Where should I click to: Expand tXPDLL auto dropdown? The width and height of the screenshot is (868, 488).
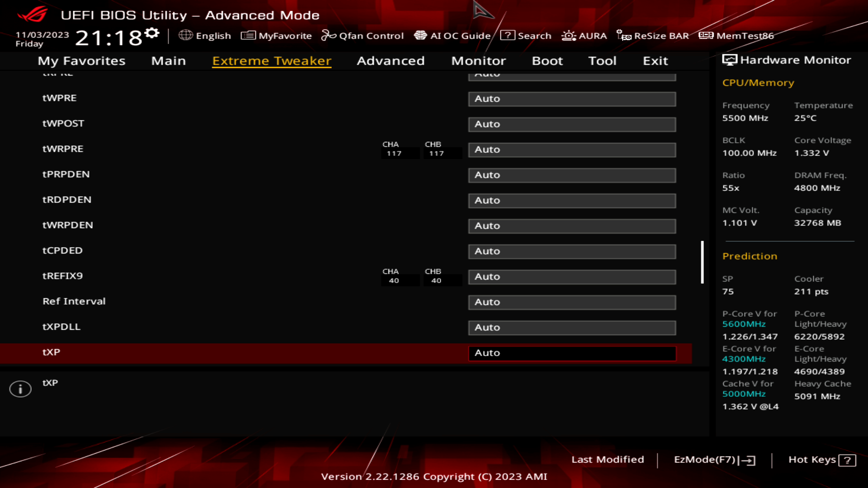tap(572, 327)
